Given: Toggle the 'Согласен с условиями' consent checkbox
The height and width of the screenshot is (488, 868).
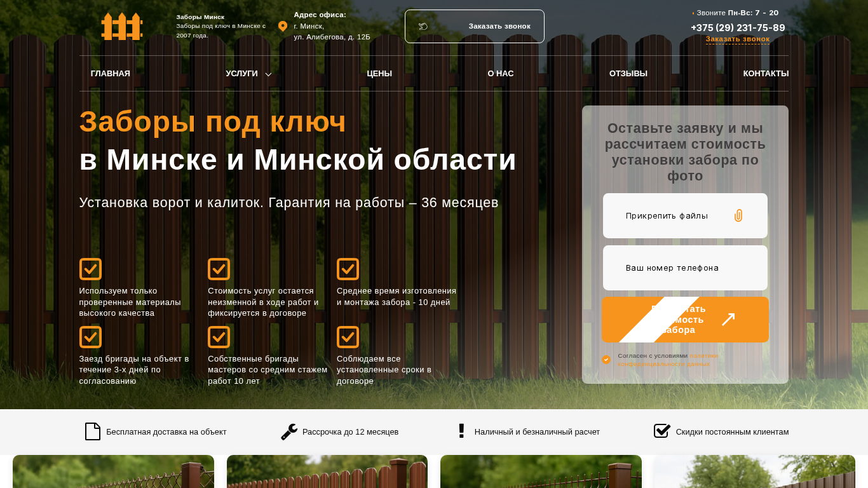Looking at the screenshot, I should pos(606,360).
